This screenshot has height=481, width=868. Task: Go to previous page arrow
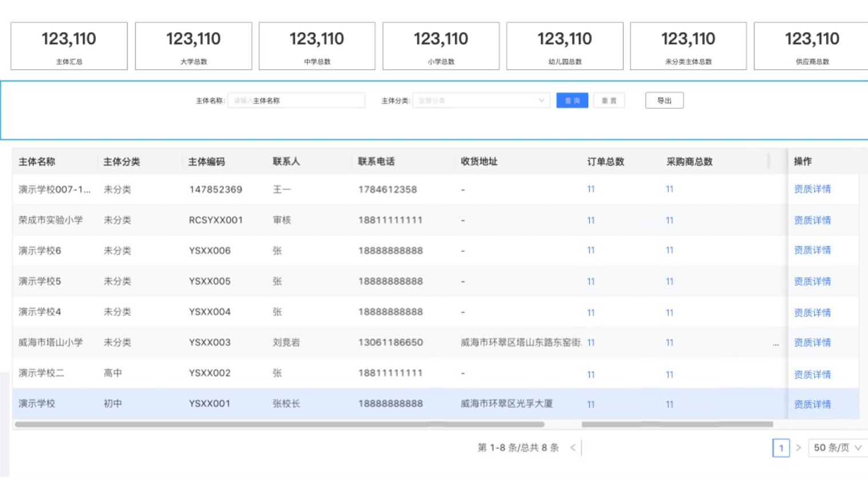(573, 448)
